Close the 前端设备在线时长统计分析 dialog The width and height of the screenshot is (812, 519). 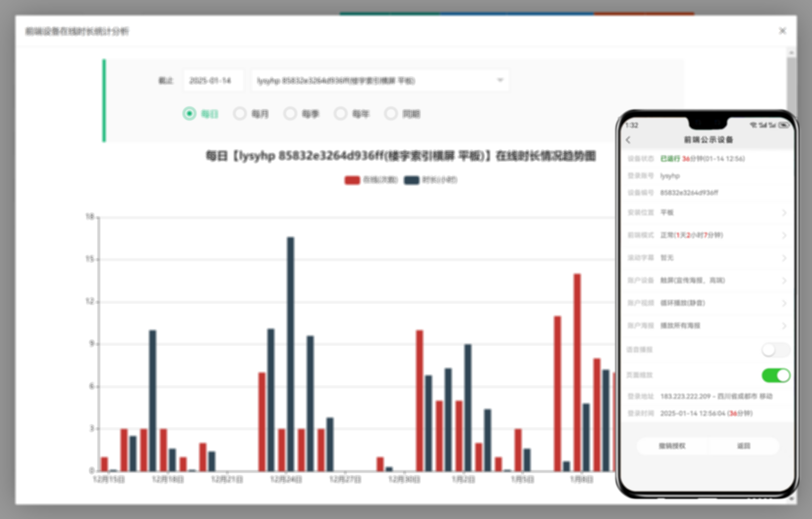[x=782, y=31]
